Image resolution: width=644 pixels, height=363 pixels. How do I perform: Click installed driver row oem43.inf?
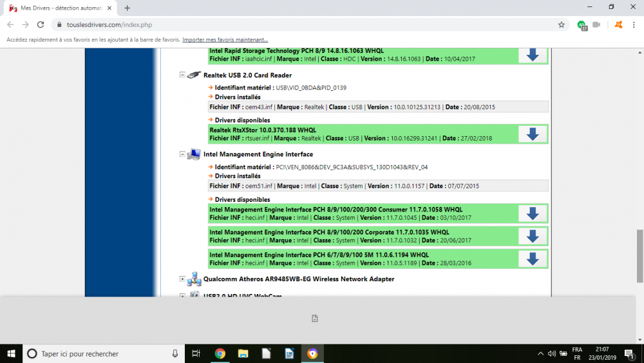tap(378, 107)
